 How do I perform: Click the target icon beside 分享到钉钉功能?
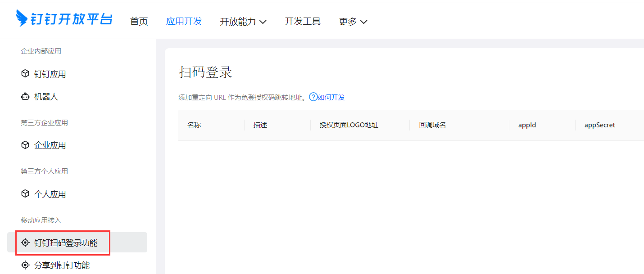point(25,265)
